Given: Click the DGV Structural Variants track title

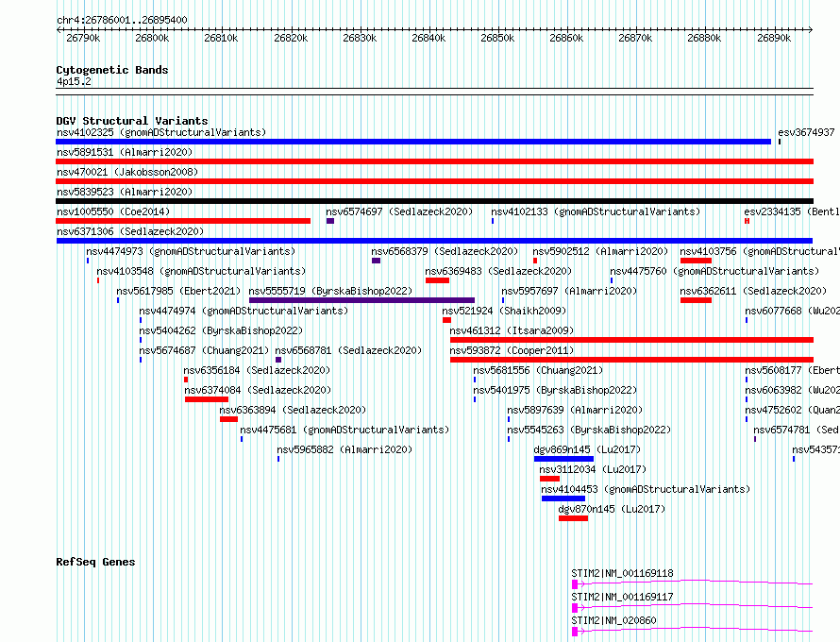Looking at the screenshot, I should 132,121.
